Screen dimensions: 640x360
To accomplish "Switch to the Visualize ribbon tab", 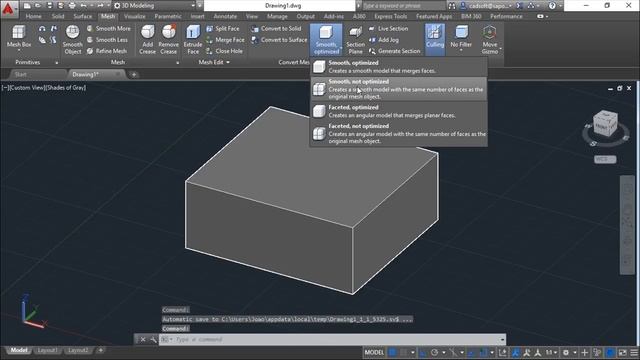I will point(134,16).
